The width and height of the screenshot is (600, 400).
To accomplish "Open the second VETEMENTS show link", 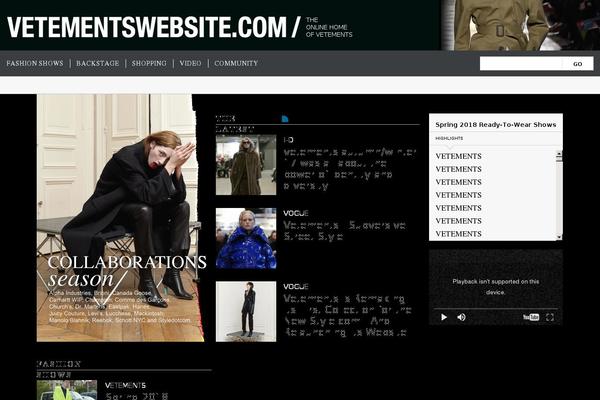I will [458, 169].
